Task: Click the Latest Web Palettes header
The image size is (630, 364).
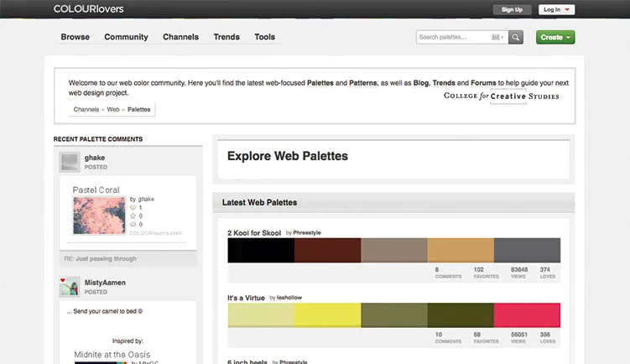Action: (259, 202)
